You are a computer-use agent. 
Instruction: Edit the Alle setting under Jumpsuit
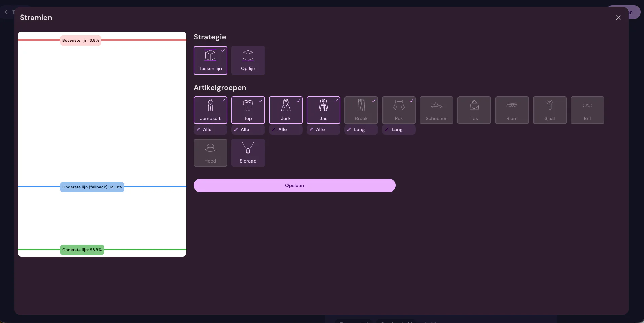coord(210,129)
